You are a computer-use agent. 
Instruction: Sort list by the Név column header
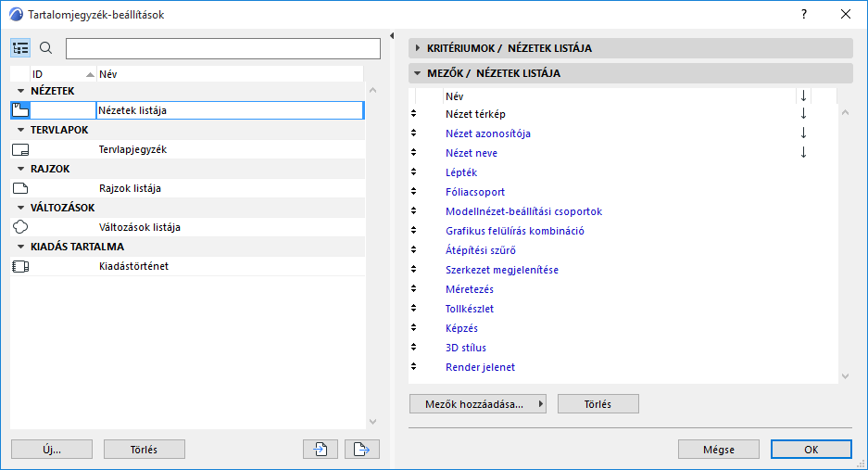pos(230,73)
